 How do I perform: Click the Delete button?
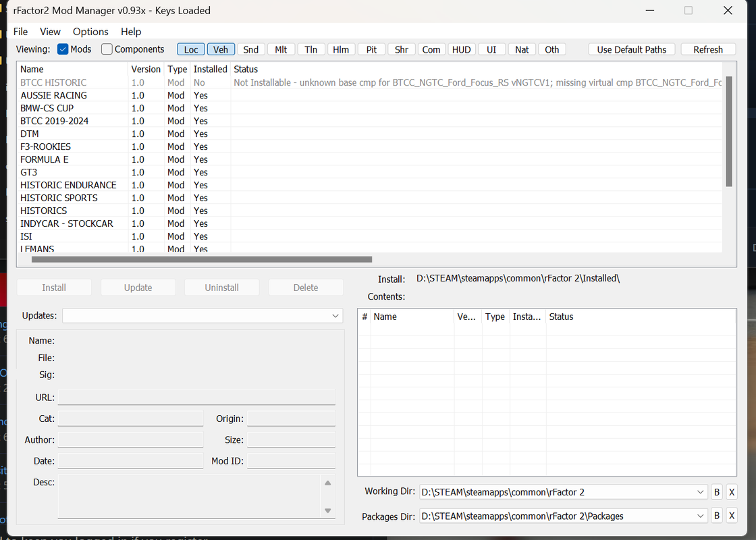tap(306, 288)
